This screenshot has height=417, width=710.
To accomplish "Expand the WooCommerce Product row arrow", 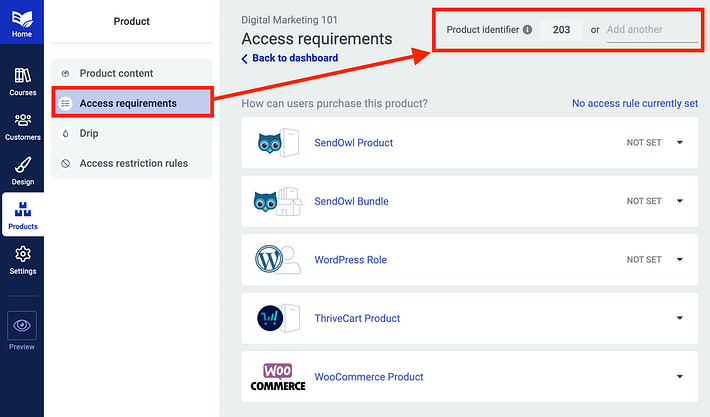I will (680, 376).
